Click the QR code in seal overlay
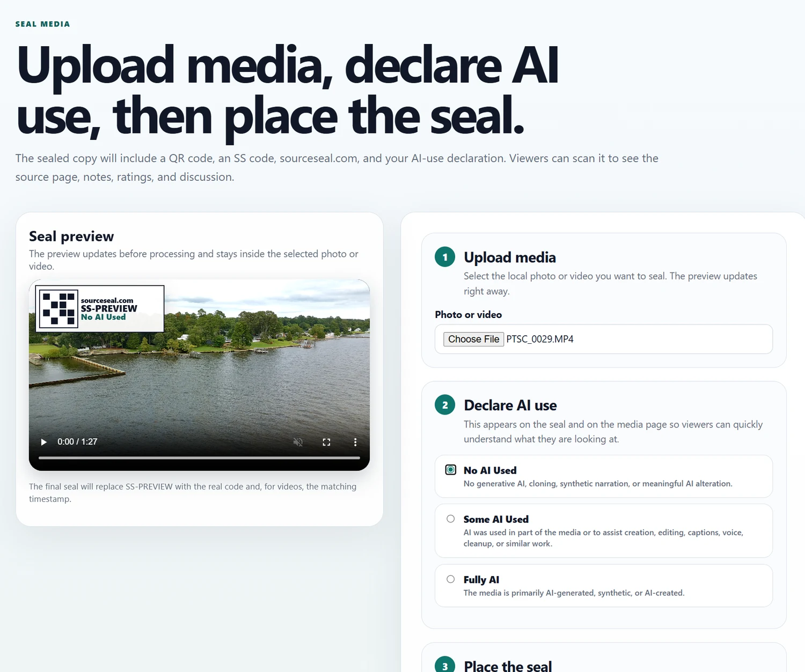Viewport: 805px width, 672px height. tap(59, 309)
